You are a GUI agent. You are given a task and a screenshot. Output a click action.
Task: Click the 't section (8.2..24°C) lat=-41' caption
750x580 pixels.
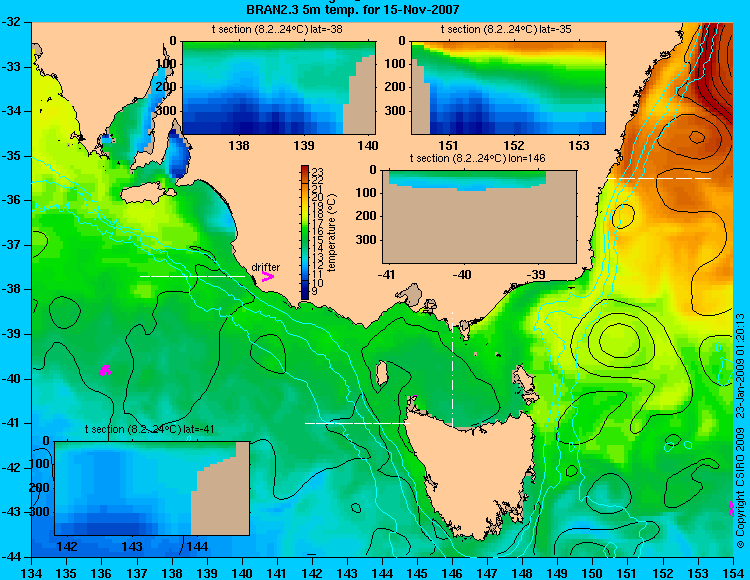pos(149,429)
